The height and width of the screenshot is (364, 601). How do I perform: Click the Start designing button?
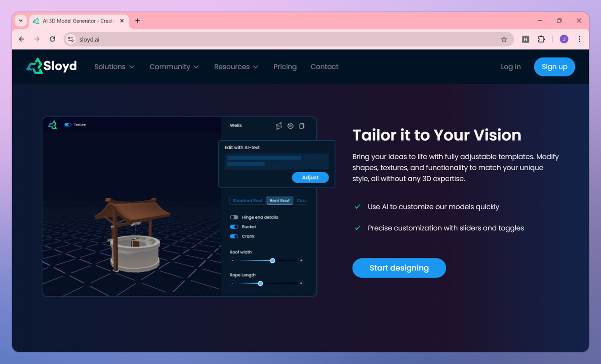tap(399, 268)
